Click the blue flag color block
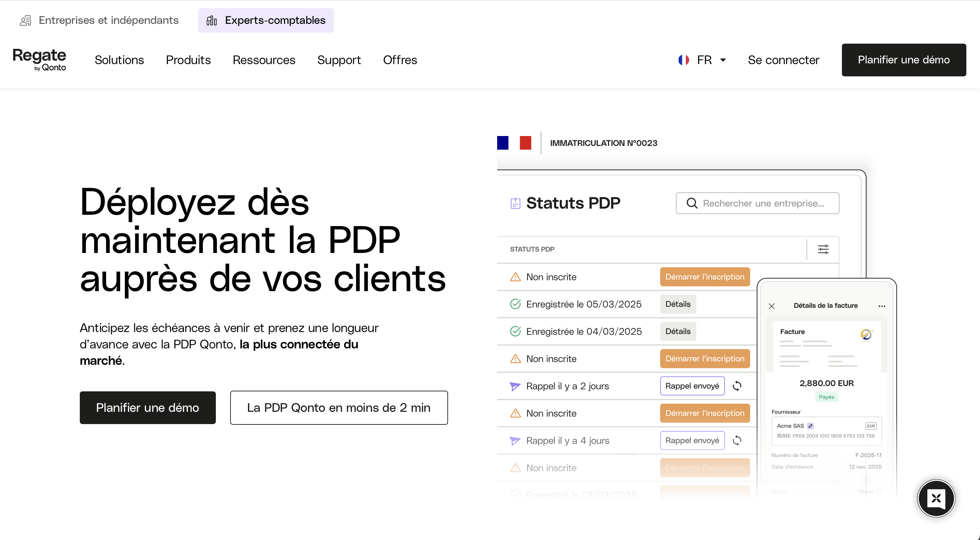Screen dimensions: 980x540 click(x=503, y=143)
